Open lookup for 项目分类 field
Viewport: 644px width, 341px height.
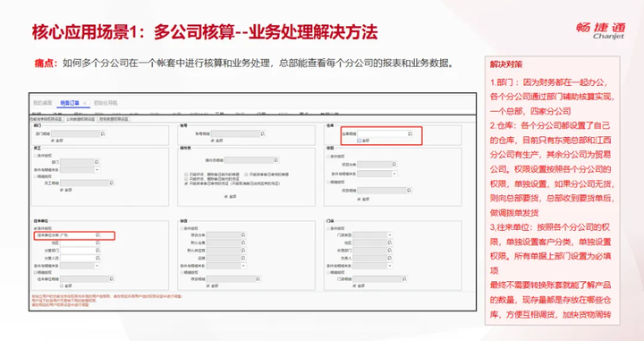pos(394,165)
